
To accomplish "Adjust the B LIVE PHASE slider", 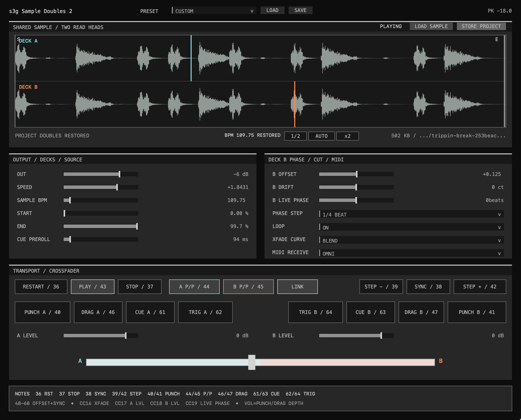I will pos(356,200).
